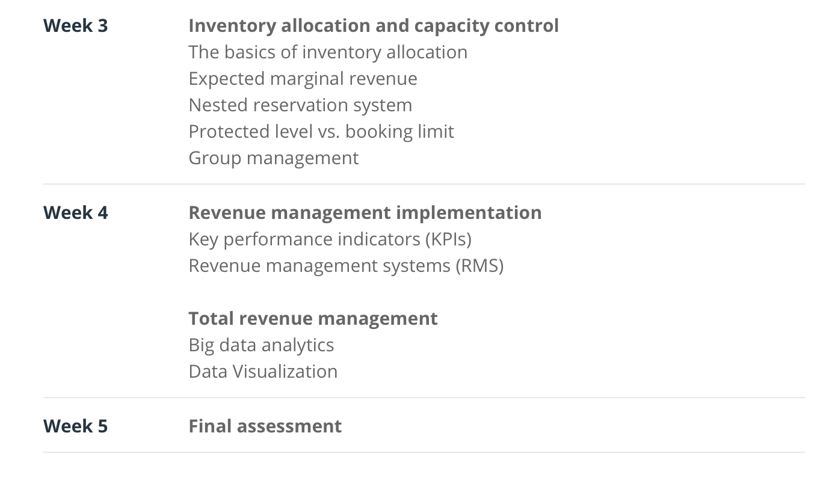
Task: Click 'The basics of inventory allocation'
Action: 328,52
